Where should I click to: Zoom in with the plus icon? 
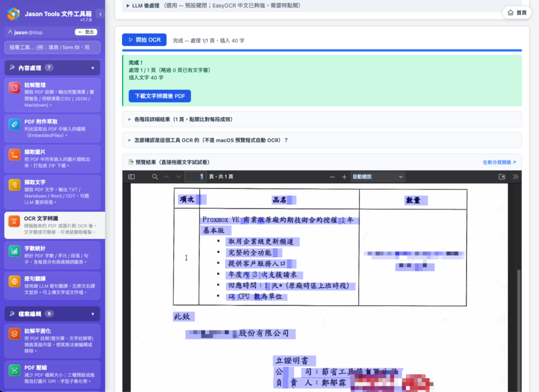344,177
